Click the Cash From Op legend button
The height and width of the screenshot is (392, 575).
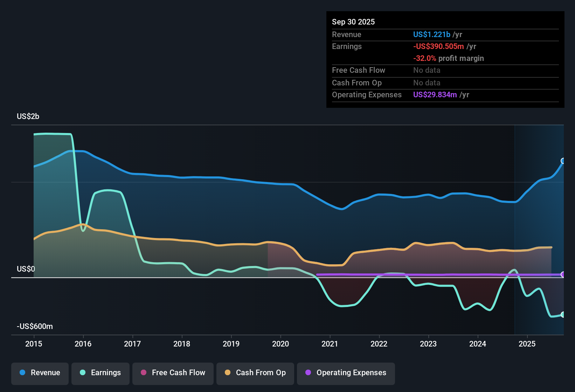pos(255,373)
